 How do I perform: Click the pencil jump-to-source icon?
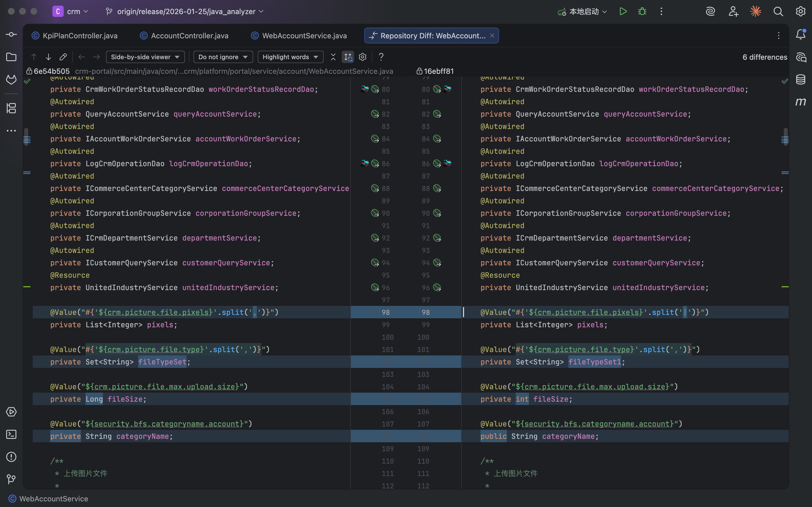pyautogui.click(x=63, y=57)
